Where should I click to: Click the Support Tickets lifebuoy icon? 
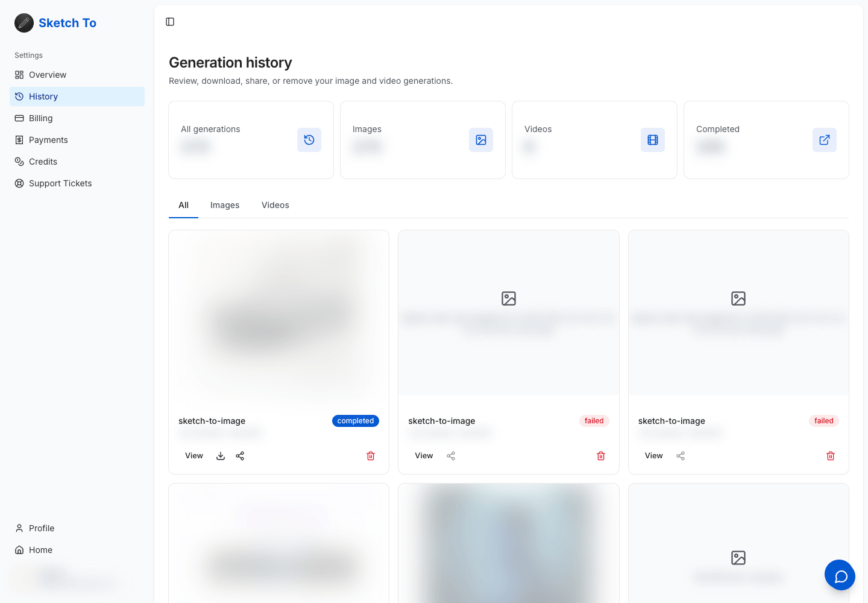click(19, 183)
